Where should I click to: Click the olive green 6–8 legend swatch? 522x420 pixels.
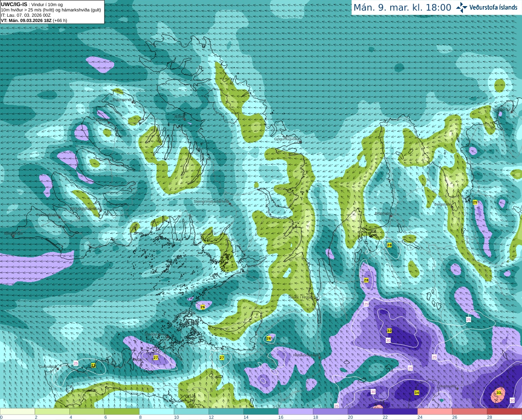tap(122, 411)
